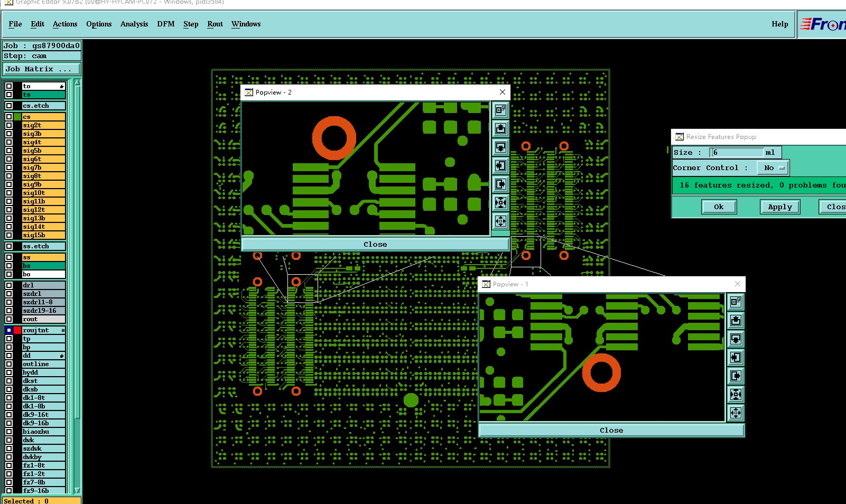Open the Edit menu
Viewport: 846px width, 504px height.
pyautogui.click(x=38, y=24)
